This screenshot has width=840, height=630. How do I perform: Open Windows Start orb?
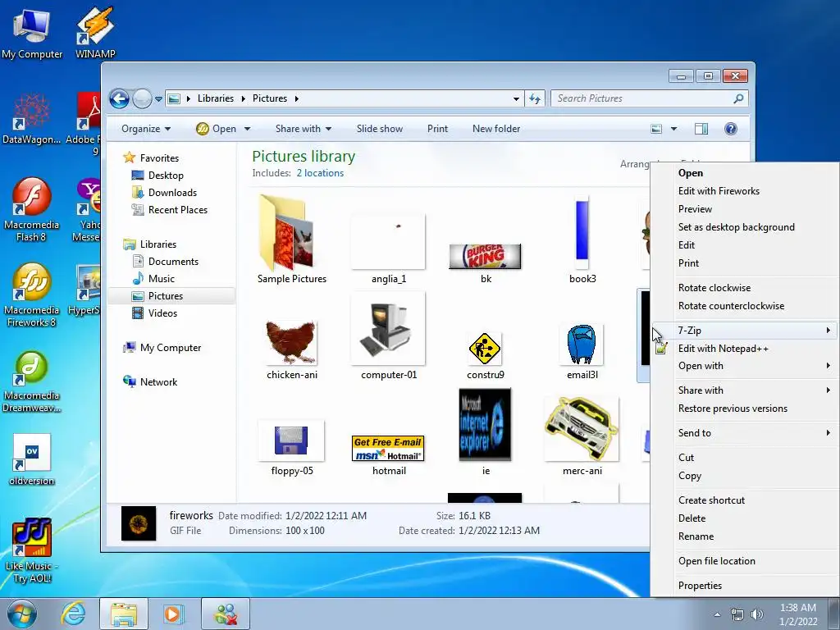pyautogui.click(x=21, y=614)
